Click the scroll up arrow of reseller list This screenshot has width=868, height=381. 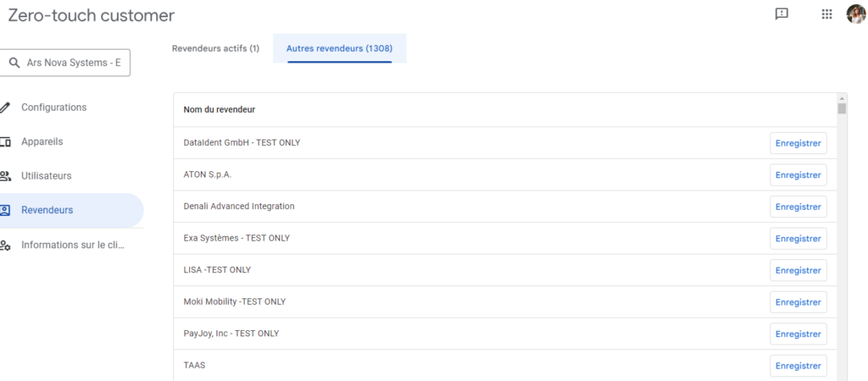842,97
